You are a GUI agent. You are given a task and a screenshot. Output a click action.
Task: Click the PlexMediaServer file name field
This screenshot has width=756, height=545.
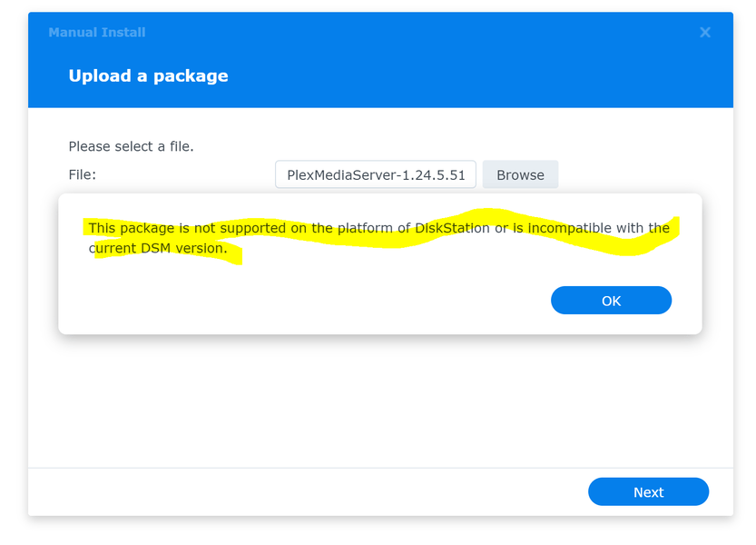(376, 175)
